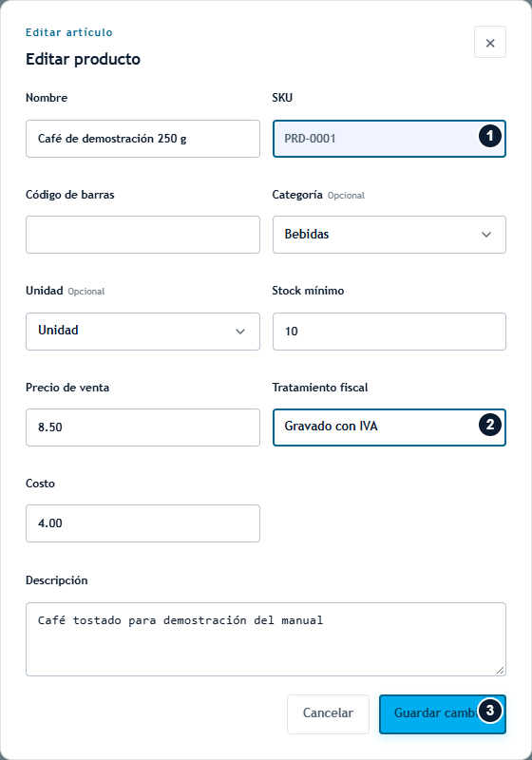Expand the Categoría dropdown chevron

486,235
